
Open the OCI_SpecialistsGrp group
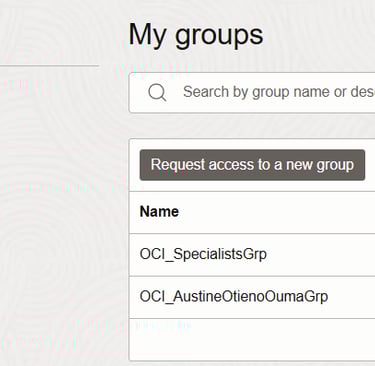203,254
